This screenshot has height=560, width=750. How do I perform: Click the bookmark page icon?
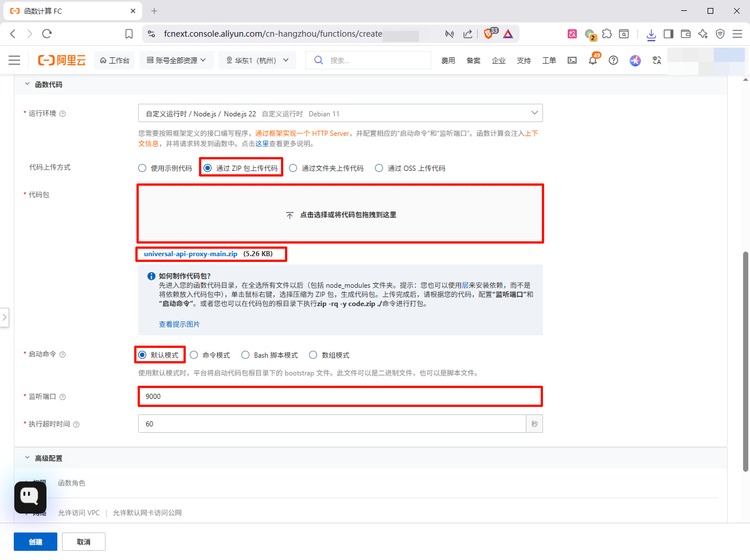tap(129, 34)
